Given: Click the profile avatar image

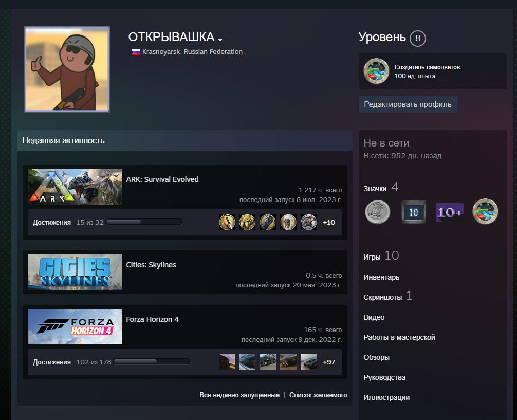Looking at the screenshot, I should [x=67, y=69].
